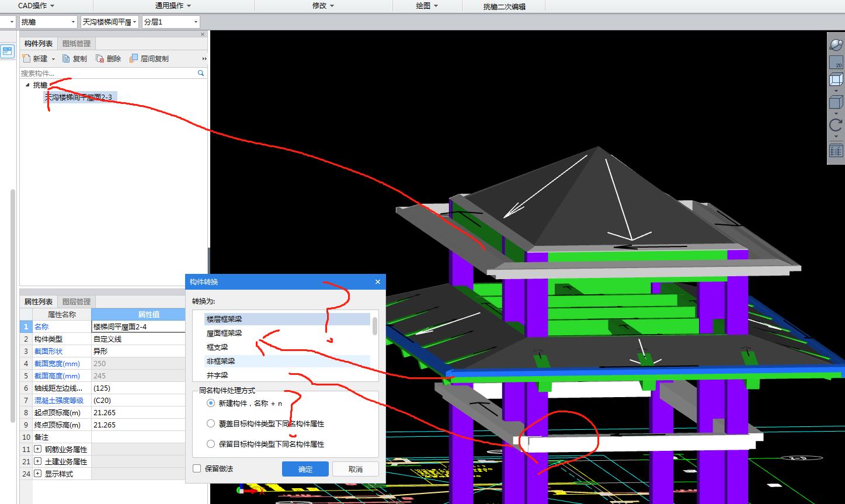Open the 修改 menu
This screenshot has height=504, width=845.
pyautogui.click(x=324, y=5)
